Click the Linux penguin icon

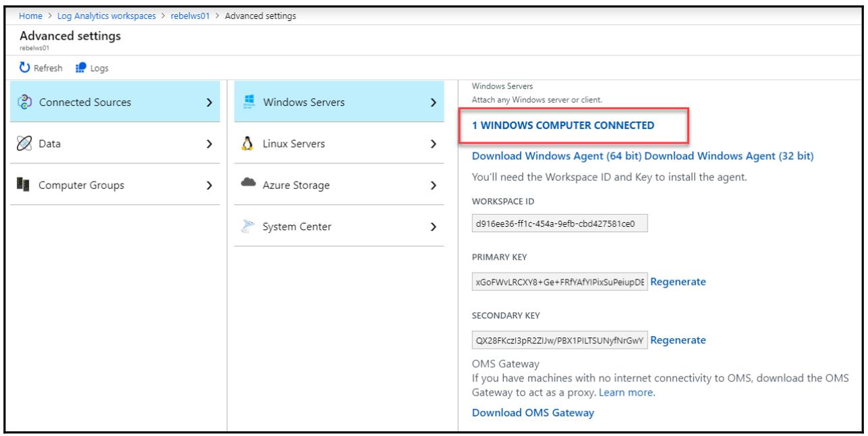click(x=248, y=144)
